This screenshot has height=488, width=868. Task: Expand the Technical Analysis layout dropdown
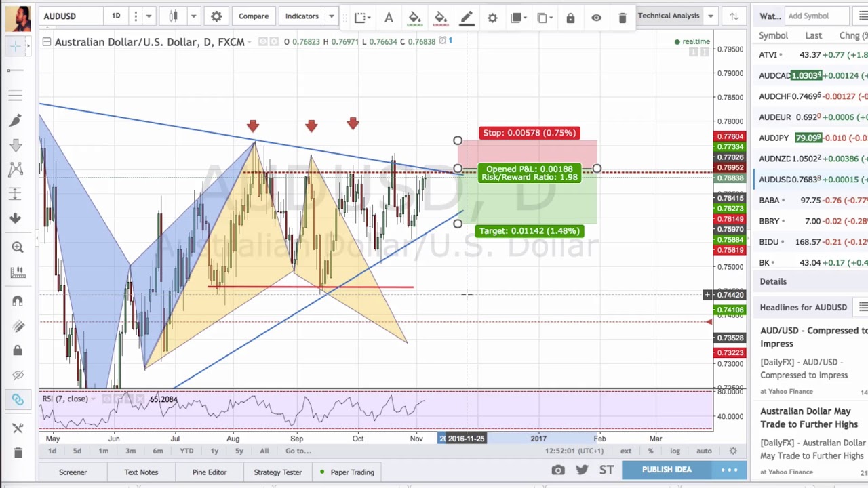tap(710, 16)
